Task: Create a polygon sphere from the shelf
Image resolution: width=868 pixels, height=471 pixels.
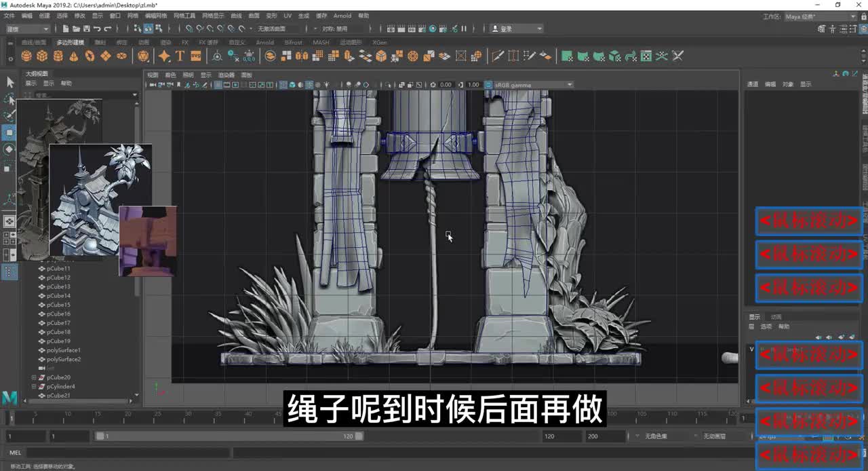Action: pos(26,56)
